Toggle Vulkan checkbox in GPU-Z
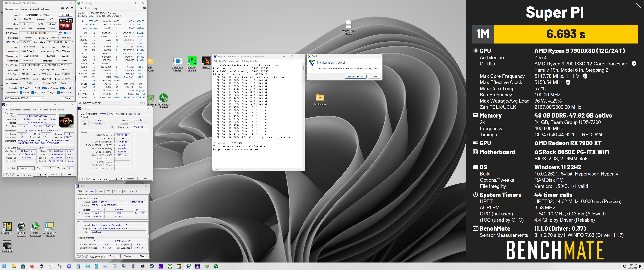 tap(21, 93)
